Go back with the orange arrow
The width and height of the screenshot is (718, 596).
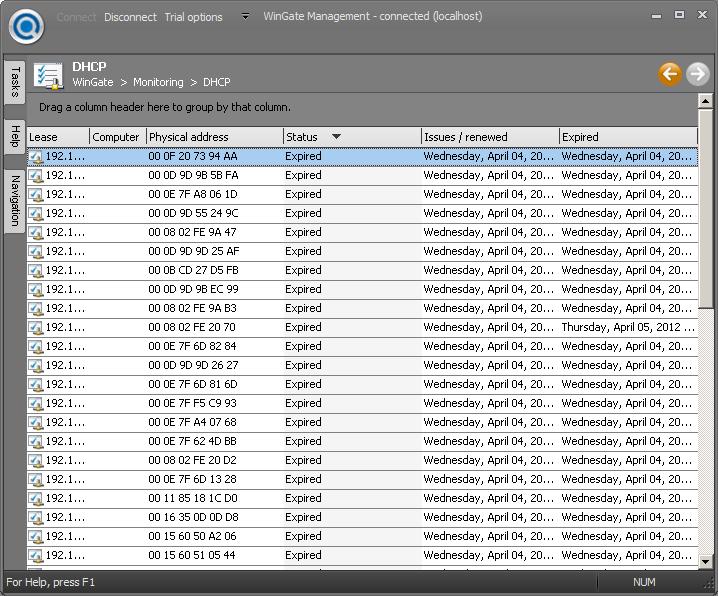pos(670,74)
